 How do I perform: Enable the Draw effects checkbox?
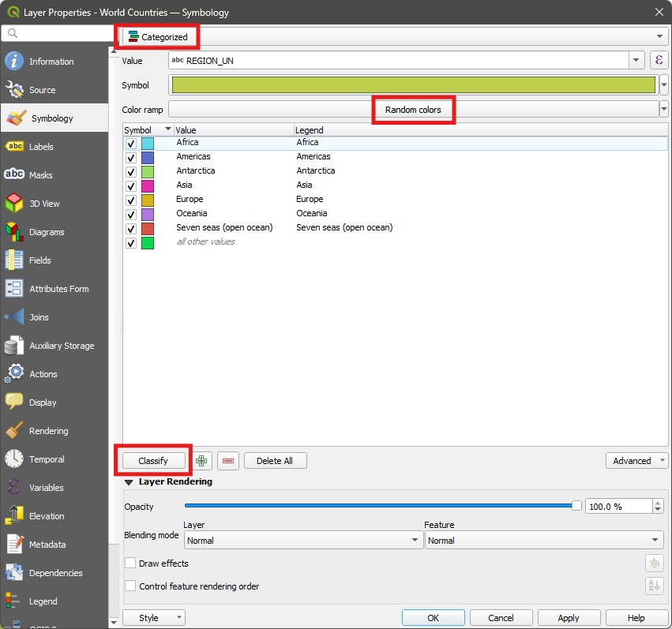[x=131, y=563]
